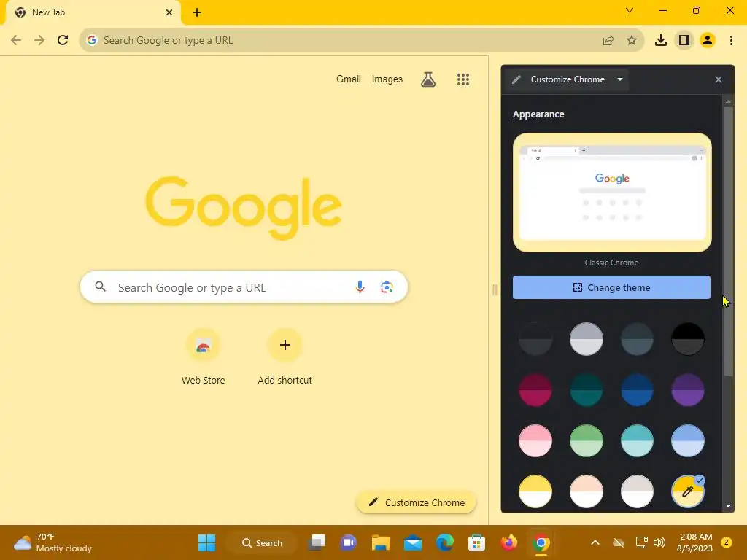Viewport: 747px width, 560px height.
Task: Open the Windows Start menu
Action: pyautogui.click(x=206, y=542)
